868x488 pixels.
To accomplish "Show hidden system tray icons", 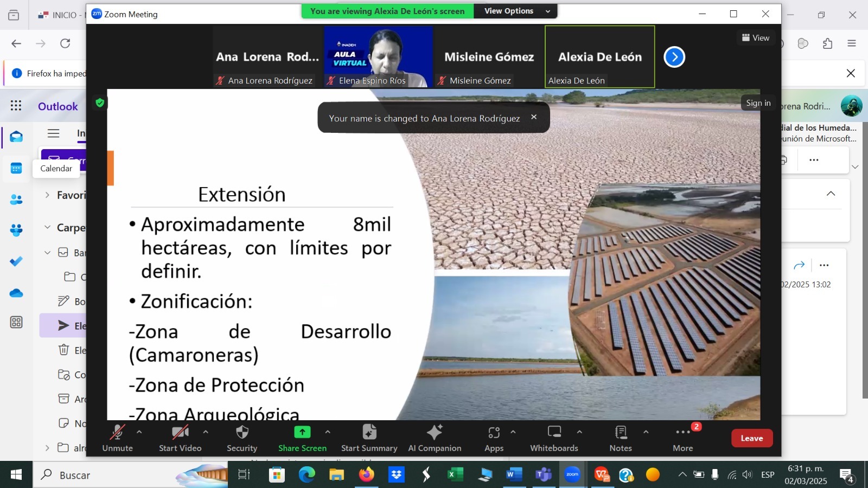I will tap(682, 475).
